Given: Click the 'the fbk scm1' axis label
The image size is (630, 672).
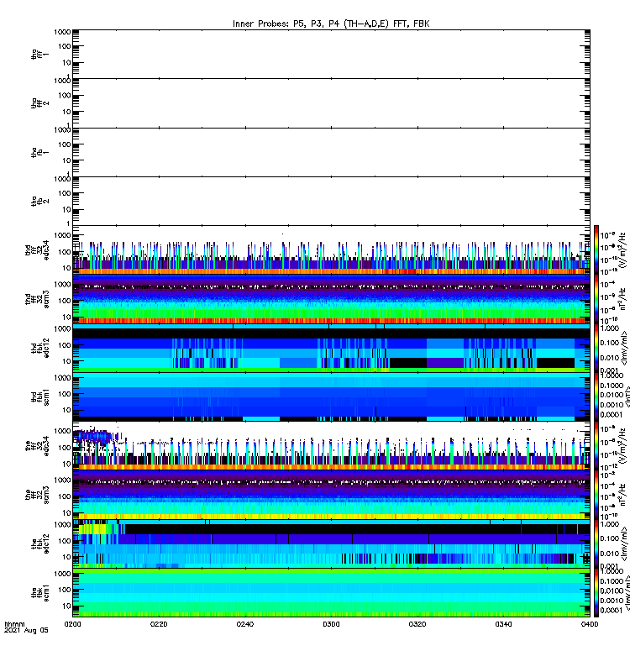Looking at the screenshot, I should 40,593.
